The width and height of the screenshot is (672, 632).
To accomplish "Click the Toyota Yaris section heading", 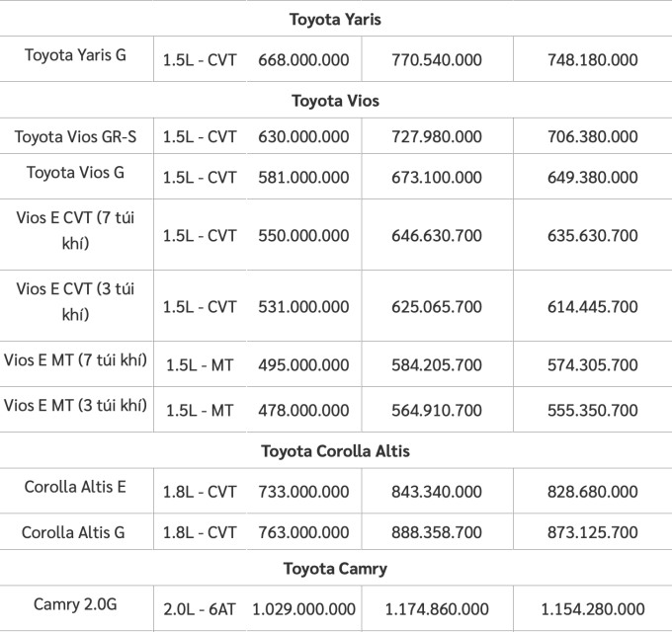I will (x=335, y=19).
